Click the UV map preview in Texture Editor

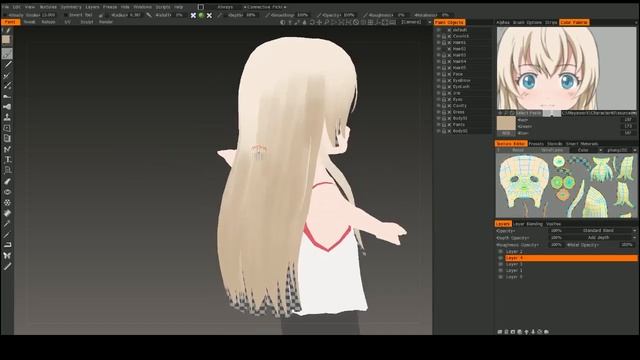[x=566, y=186]
